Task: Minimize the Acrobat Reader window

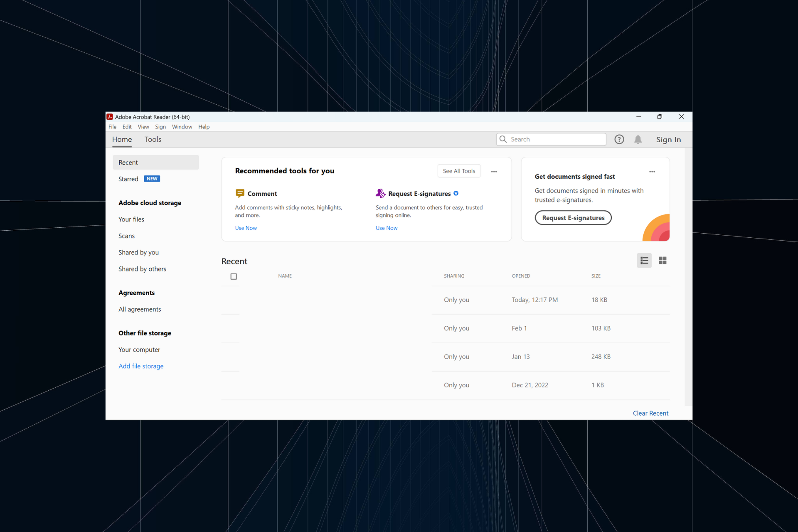Action: [638, 117]
